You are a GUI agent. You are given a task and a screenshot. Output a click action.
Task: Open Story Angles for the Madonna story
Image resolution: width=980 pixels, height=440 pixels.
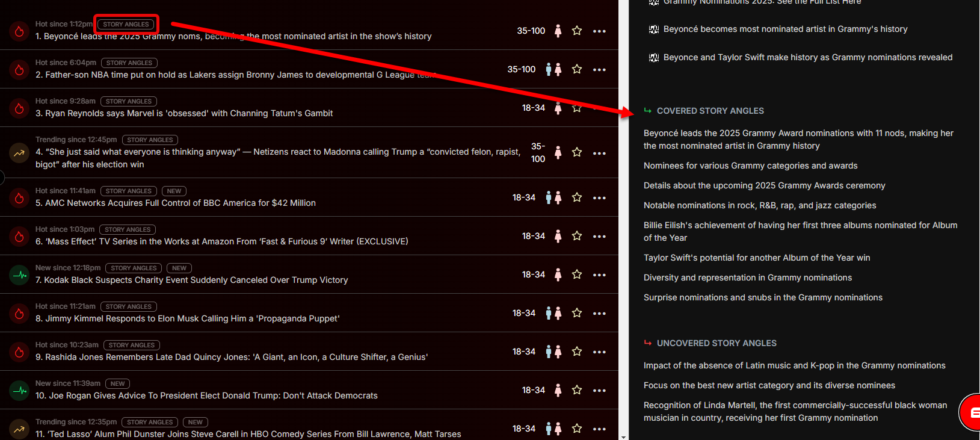[150, 140]
